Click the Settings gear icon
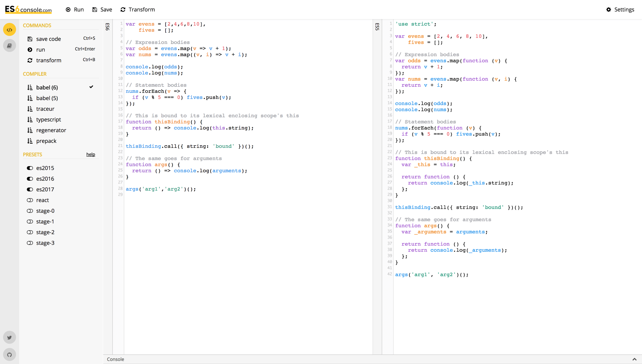The image size is (642, 364). pyautogui.click(x=609, y=9)
